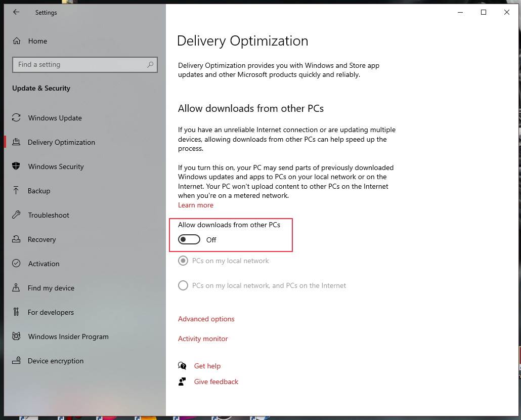View the Activity monitor
The image size is (521, 420).
(x=203, y=339)
